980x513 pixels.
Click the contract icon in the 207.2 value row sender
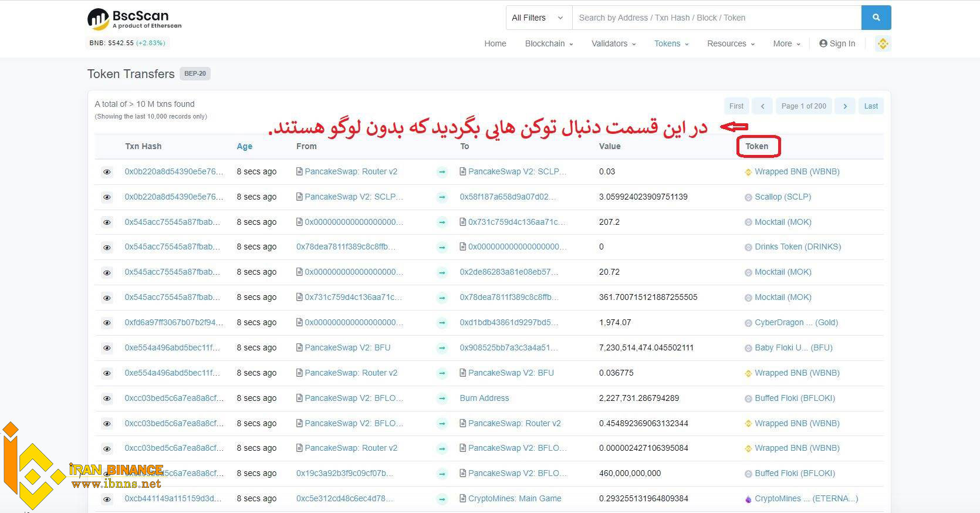(x=300, y=222)
